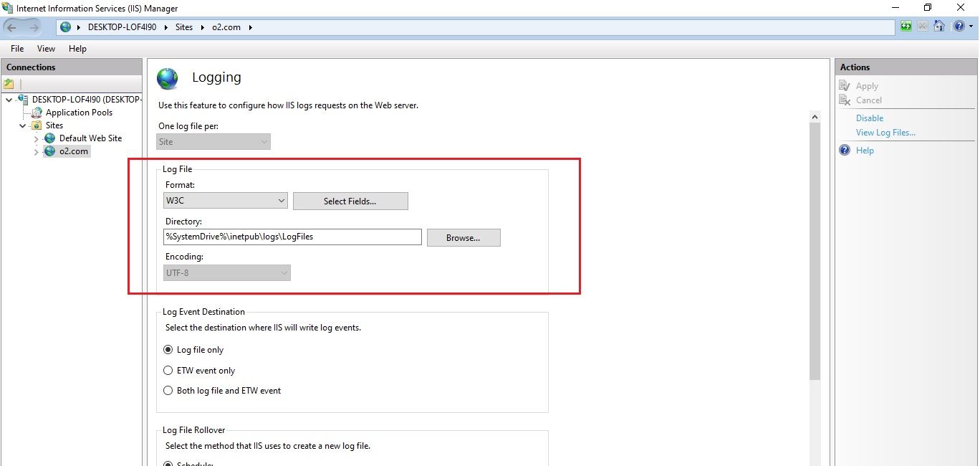980x466 pixels.
Task: Open View Log Files in Actions pane
Action: click(885, 132)
